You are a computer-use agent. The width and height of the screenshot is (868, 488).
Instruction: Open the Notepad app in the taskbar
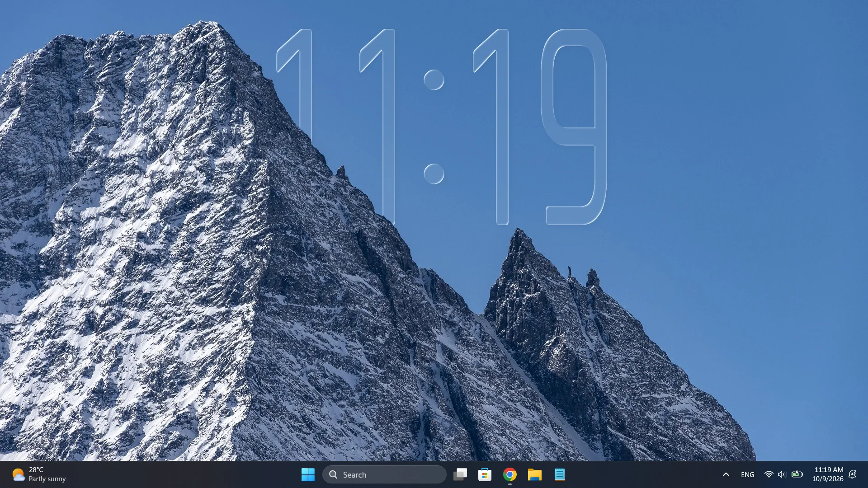click(x=559, y=474)
